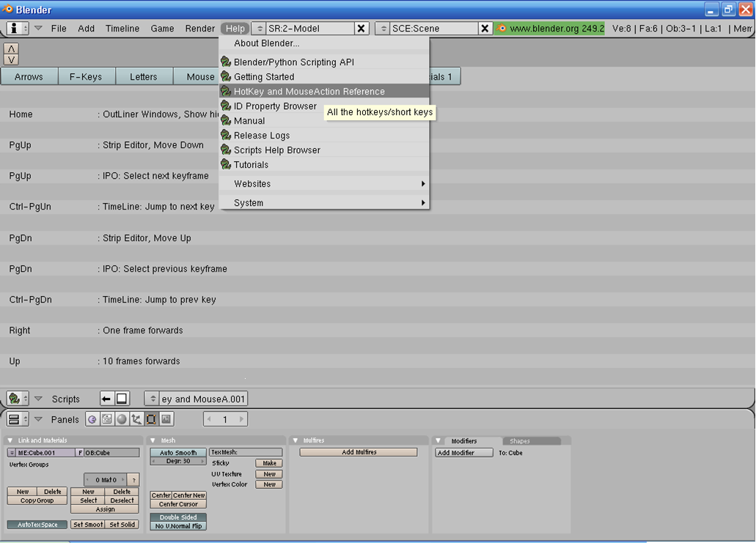Click the Getting Started script icon
This screenshot has height=543, width=756.
pyautogui.click(x=226, y=77)
